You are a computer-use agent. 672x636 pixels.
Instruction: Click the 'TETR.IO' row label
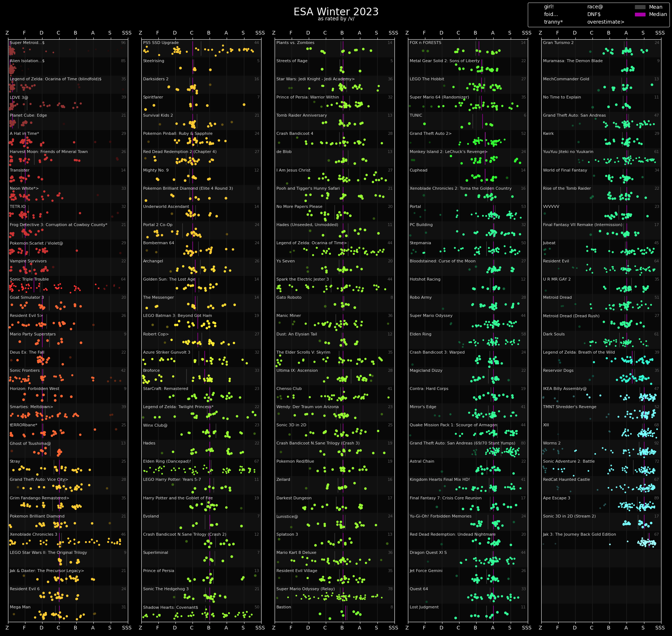click(x=18, y=206)
